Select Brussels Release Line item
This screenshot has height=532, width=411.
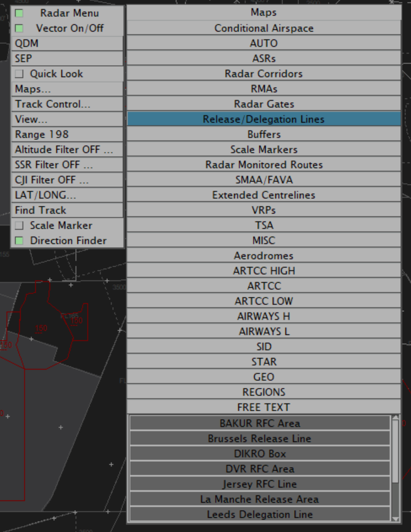pyautogui.click(x=259, y=438)
